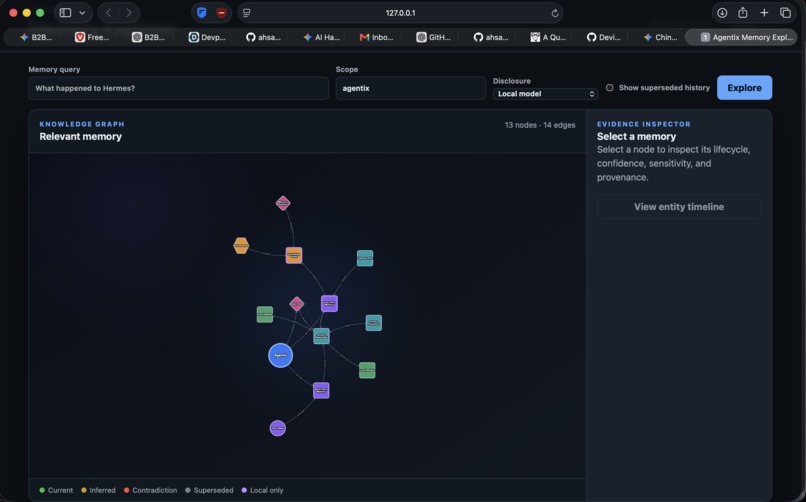Select the teal node linked above the upper purple square
Screen dimensions: 806x502
click(x=365, y=258)
